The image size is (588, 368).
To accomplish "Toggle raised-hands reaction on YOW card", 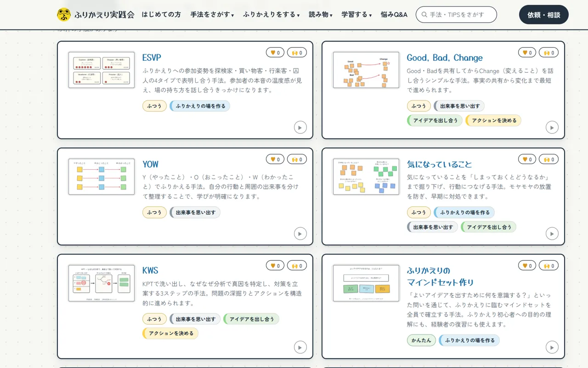I will tap(297, 159).
